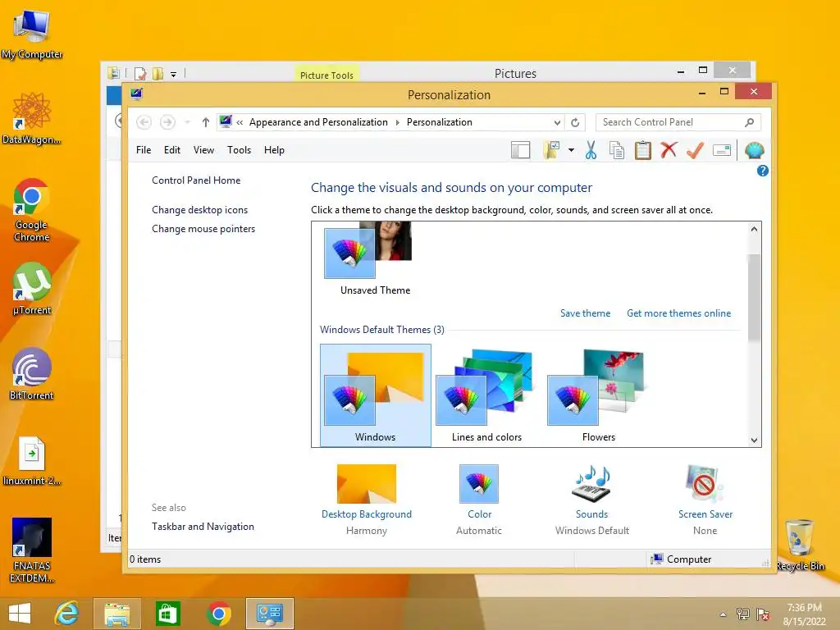Open the recent locations dropdown arrow
Viewport: 840px width, 630px height.
tap(187, 122)
